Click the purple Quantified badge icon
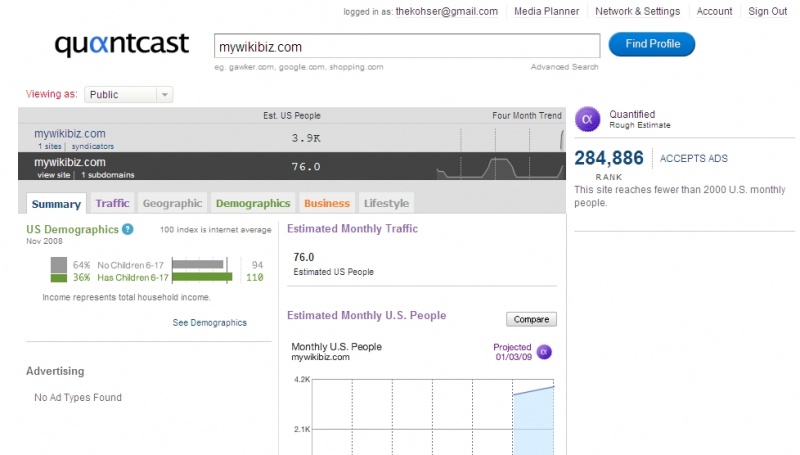Screen dimensions: 800x455 [x=590, y=119]
